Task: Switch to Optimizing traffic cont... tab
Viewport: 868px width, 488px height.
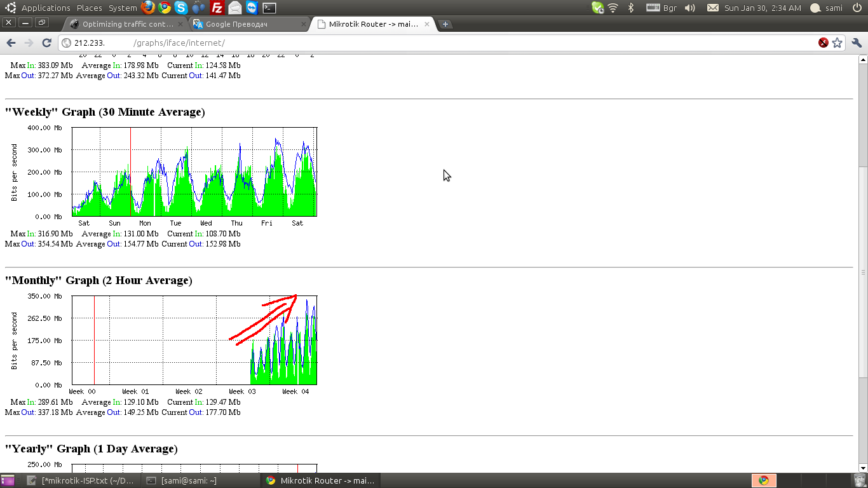Action: pyautogui.click(x=126, y=24)
